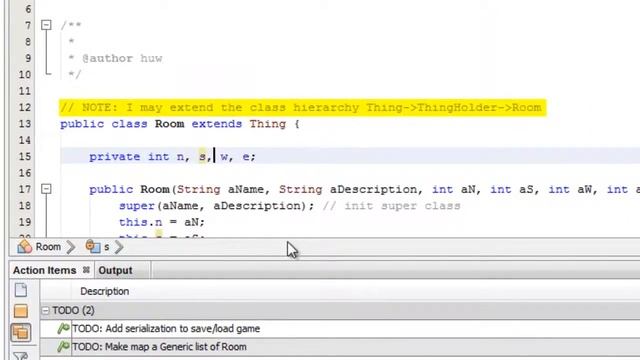640x360 pixels.
Task: Select TODO: Add serialization to save/load game
Action: pos(166,329)
